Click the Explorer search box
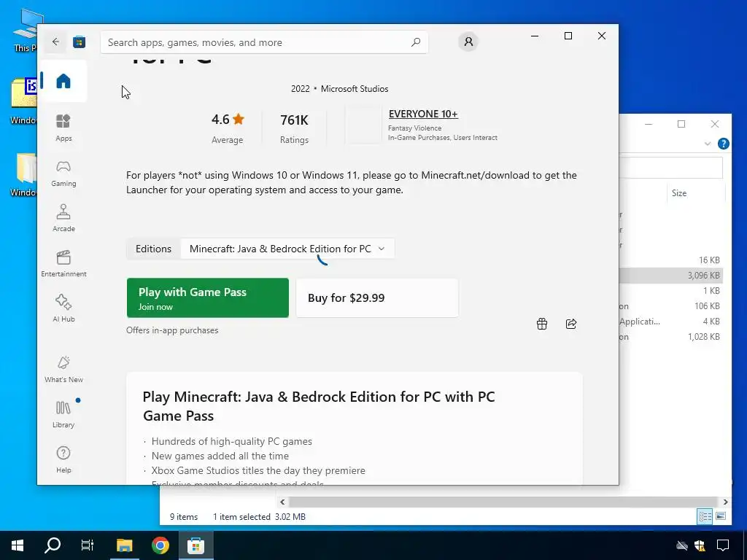The height and width of the screenshot is (560, 747). tap(671, 168)
